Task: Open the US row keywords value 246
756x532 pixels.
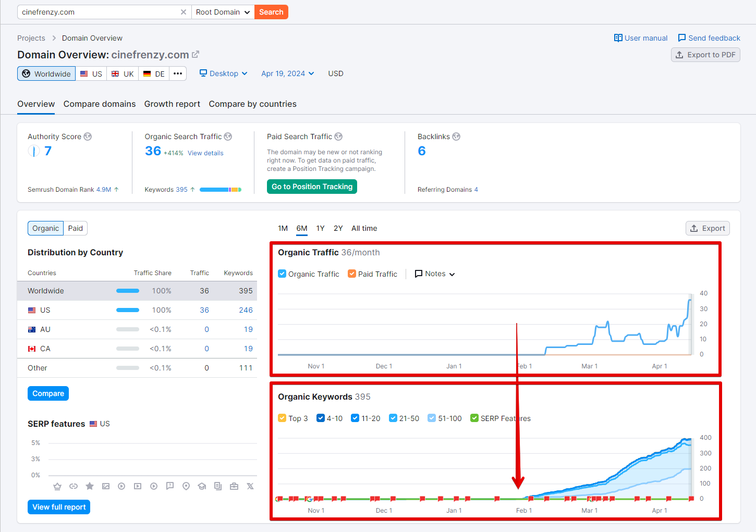Action: 246,310
